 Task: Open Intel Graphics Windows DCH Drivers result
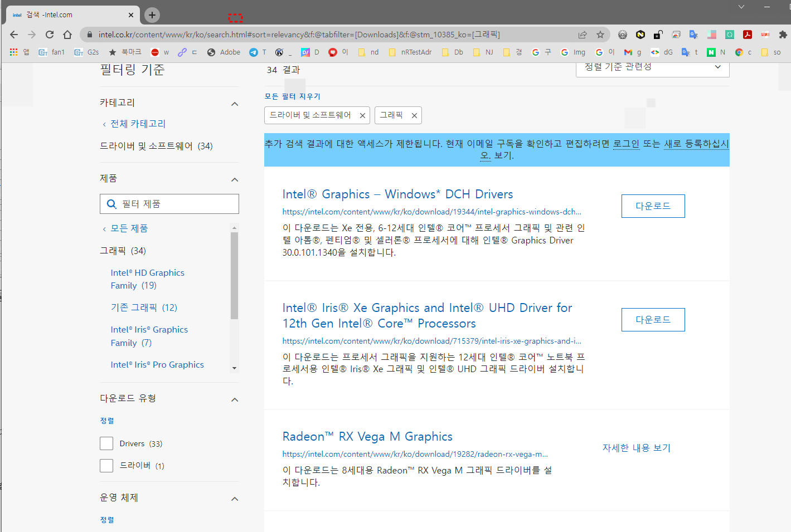pos(397,194)
